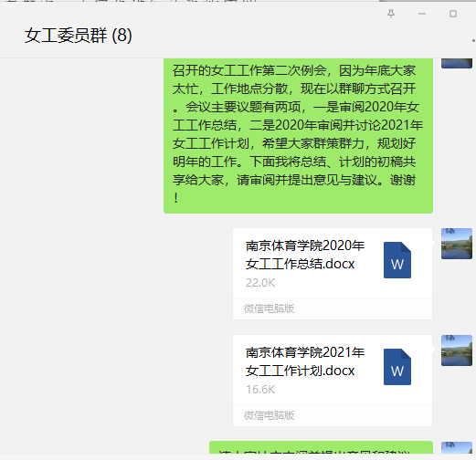Select the green meeting announcement message bubble
476x460 pixels.
tap(298, 135)
